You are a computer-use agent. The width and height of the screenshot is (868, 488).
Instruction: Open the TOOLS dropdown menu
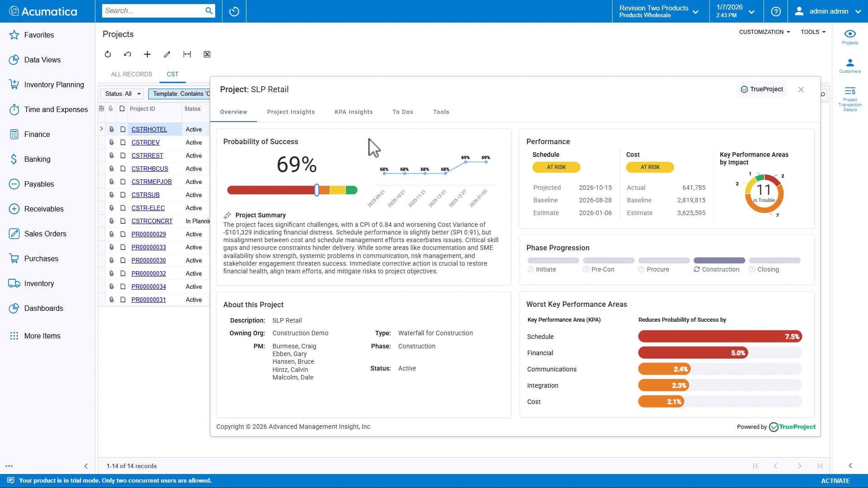812,32
